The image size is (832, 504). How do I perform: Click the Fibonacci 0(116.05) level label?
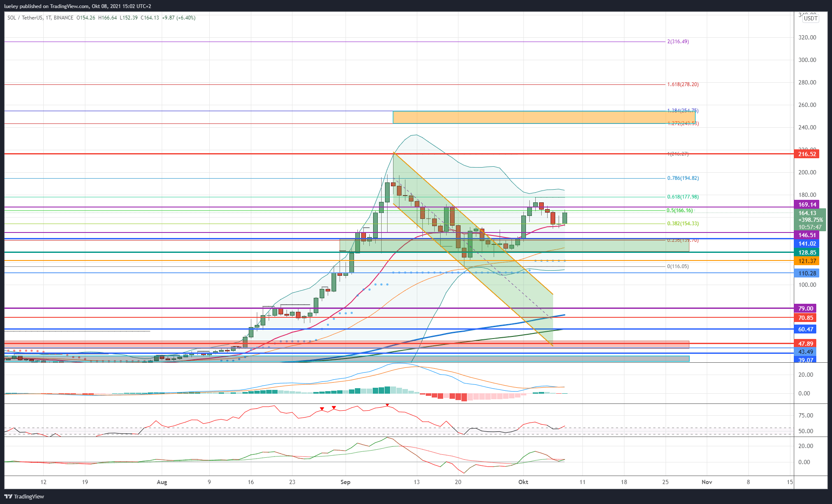click(x=678, y=266)
